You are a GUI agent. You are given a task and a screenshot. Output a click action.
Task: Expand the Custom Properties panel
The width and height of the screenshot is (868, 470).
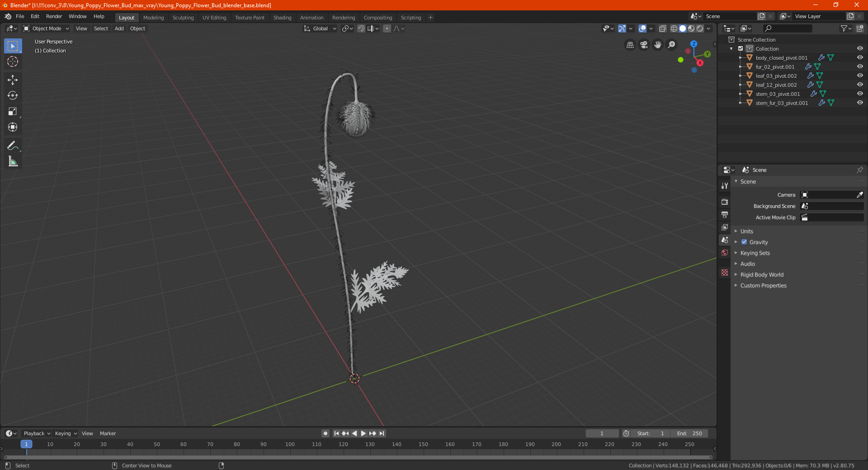[763, 285]
